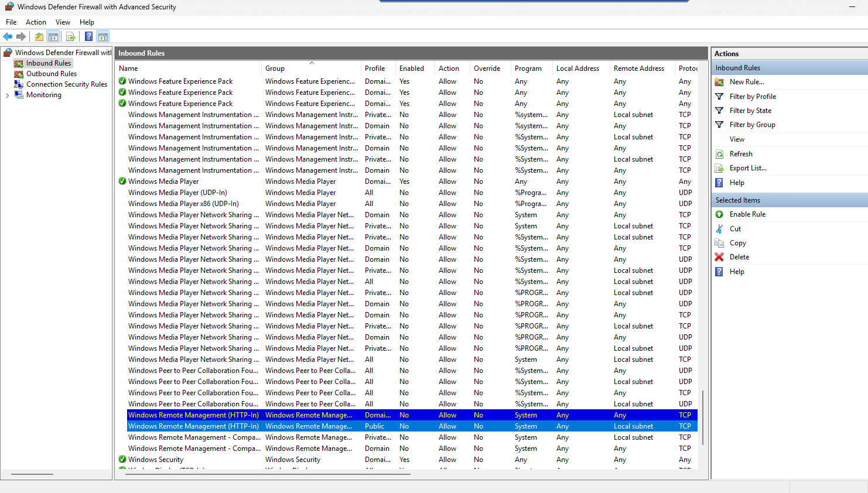Click the blue Back arrow in toolbar

click(x=8, y=37)
